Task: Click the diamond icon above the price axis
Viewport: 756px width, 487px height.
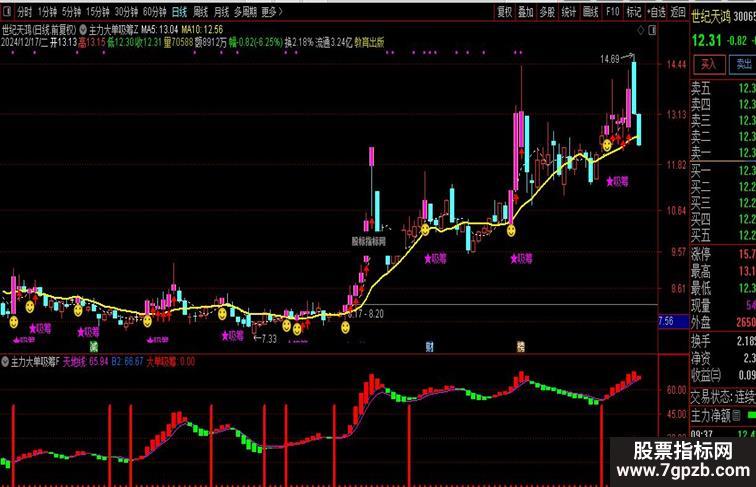Action: (640, 30)
